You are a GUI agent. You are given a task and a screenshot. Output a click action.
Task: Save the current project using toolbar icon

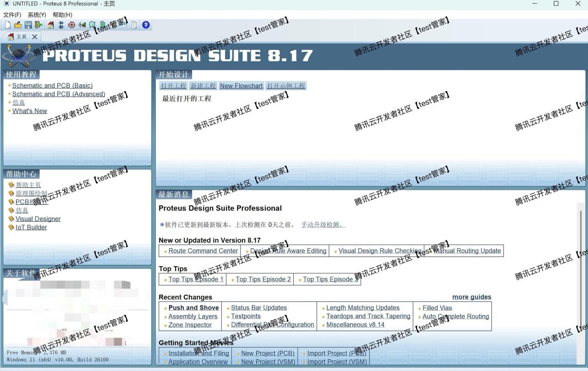click(x=28, y=25)
